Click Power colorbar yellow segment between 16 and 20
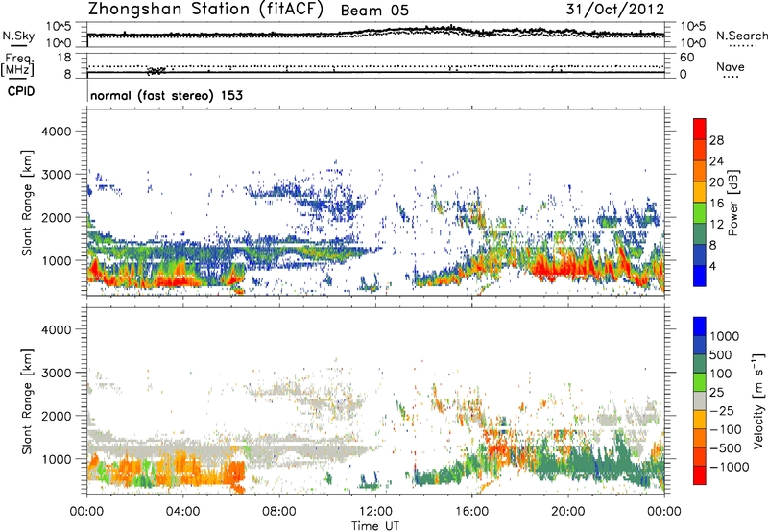Image resolution: width=768 pixels, height=532 pixels. click(700, 192)
